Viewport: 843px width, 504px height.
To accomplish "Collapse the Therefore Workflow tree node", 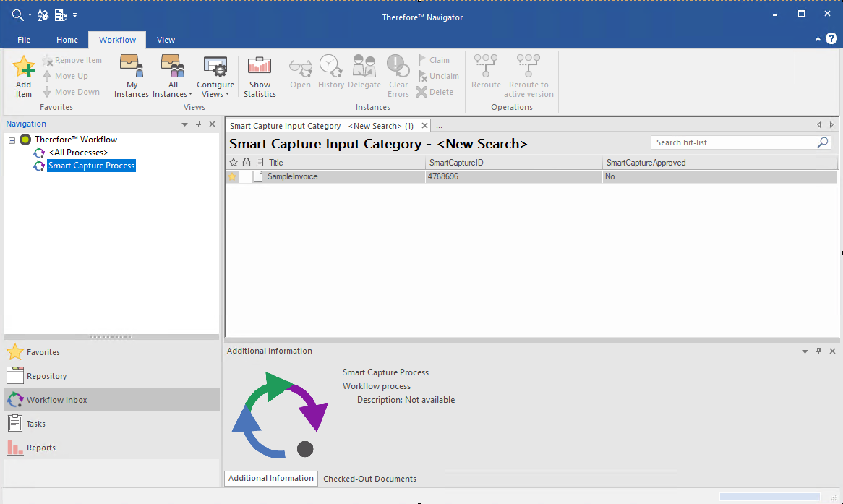I will click(x=12, y=140).
